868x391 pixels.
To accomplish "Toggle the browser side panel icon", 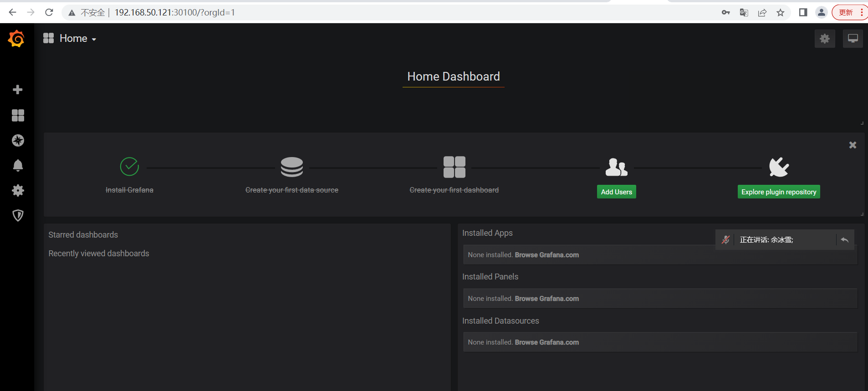I will (x=803, y=12).
